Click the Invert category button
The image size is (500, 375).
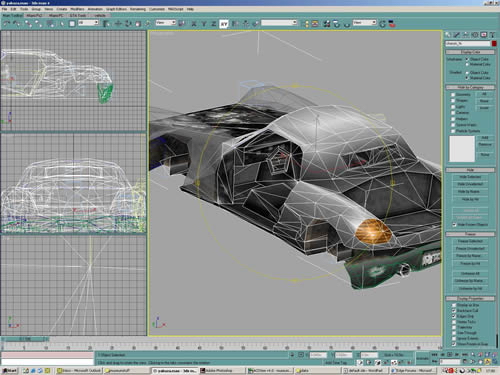[x=484, y=108]
